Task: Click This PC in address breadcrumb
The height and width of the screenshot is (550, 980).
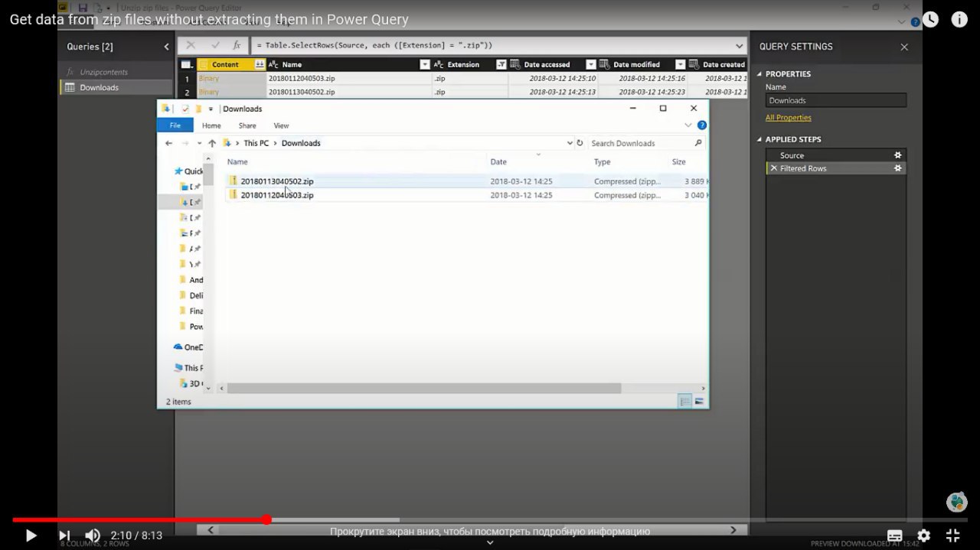Action: point(256,143)
